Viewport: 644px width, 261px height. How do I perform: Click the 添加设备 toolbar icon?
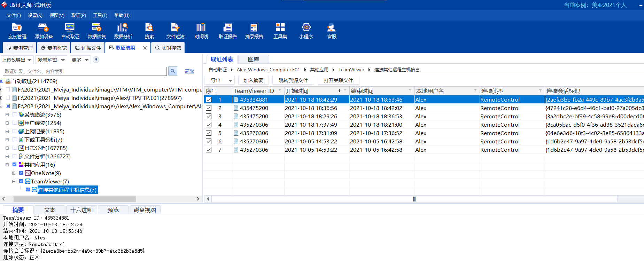point(44,31)
